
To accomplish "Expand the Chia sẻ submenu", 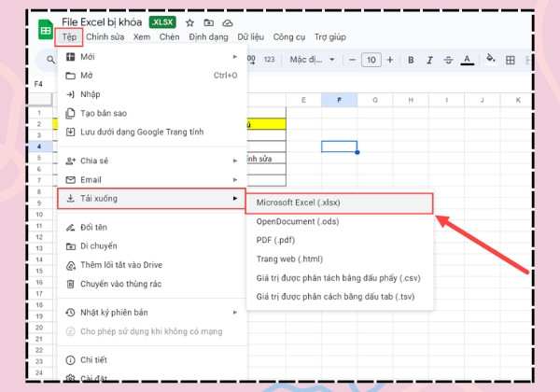I will [152, 161].
